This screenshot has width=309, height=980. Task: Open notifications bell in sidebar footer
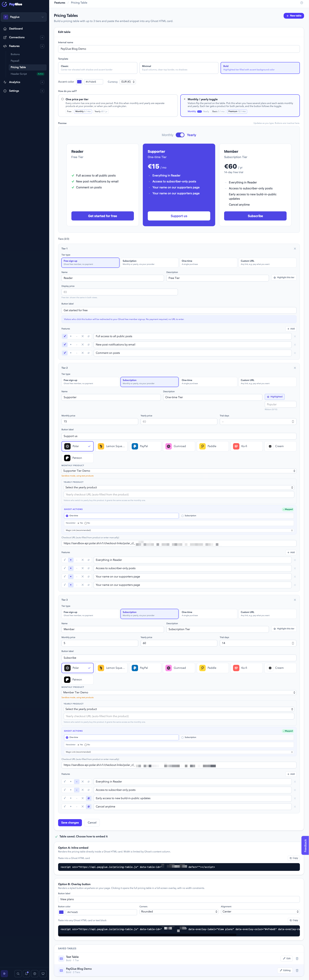click(26, 973)
